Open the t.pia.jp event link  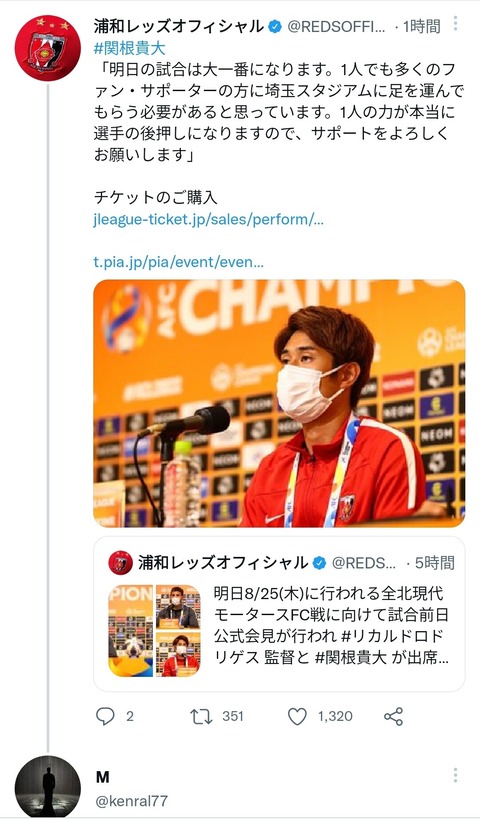[x=178, y=262]
